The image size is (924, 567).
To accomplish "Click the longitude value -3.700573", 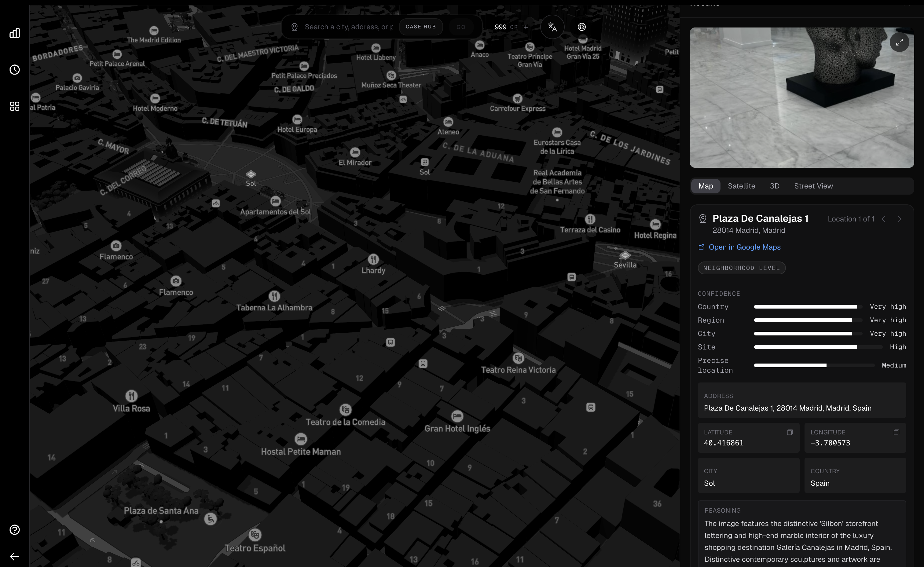I will (x=830, y=443).
